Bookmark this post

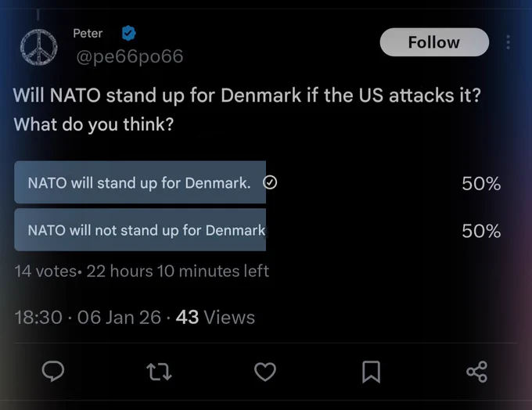coord(371,372)
